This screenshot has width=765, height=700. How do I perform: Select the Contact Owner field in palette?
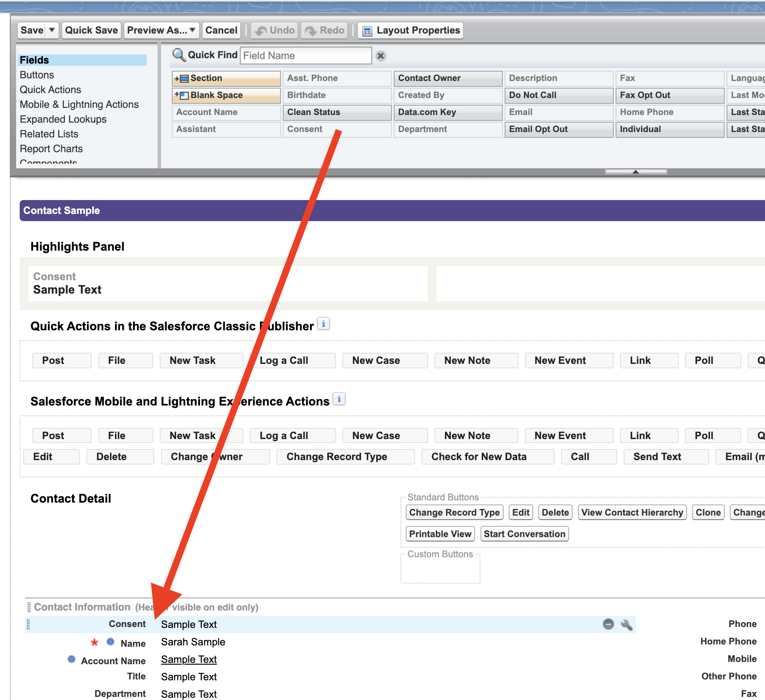coord(448,78)
